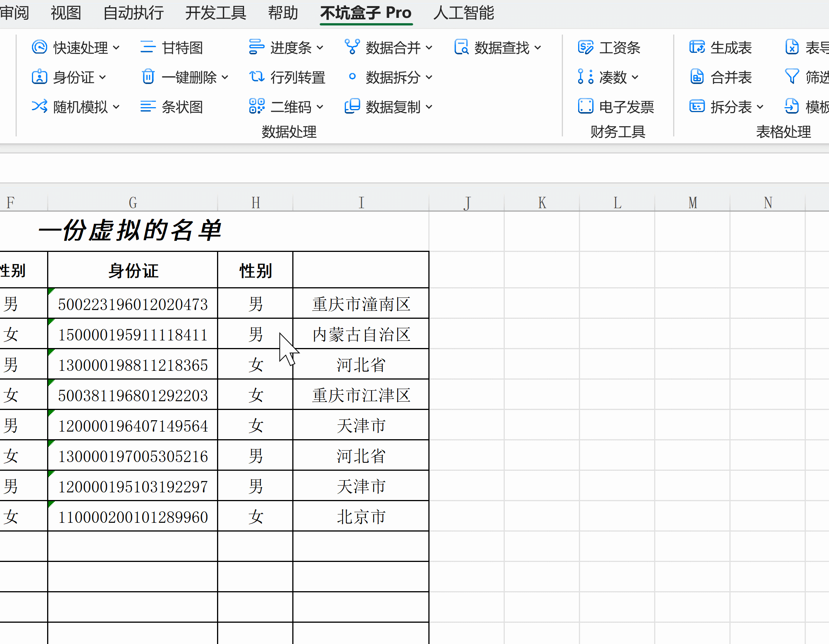Click the 一键删除 trash icon
The image size is (829, 644).
148,77
